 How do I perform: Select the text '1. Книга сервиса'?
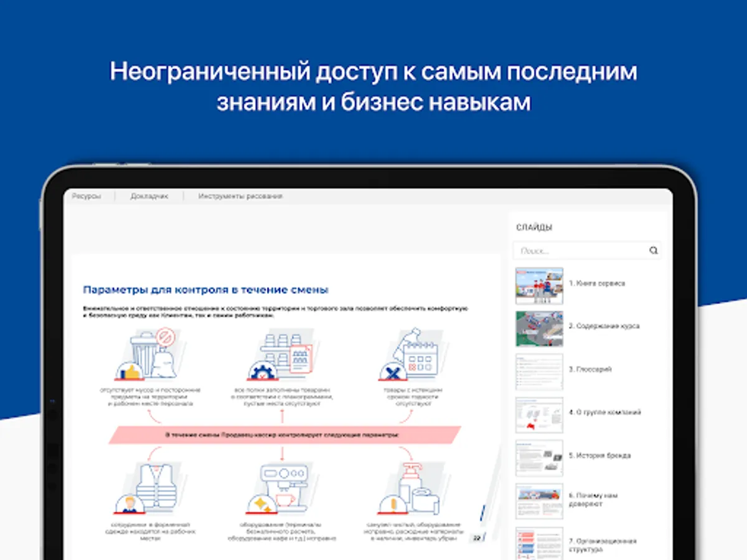point(597,283)
